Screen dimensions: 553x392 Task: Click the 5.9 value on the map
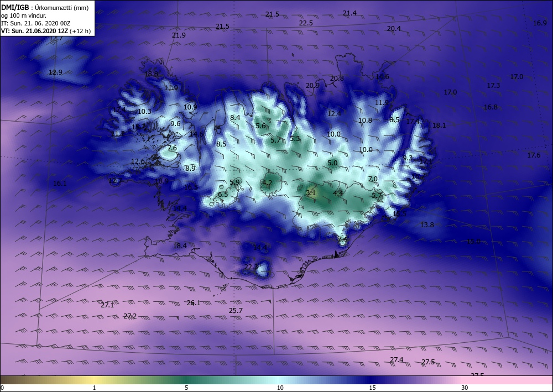coord(235,182)
